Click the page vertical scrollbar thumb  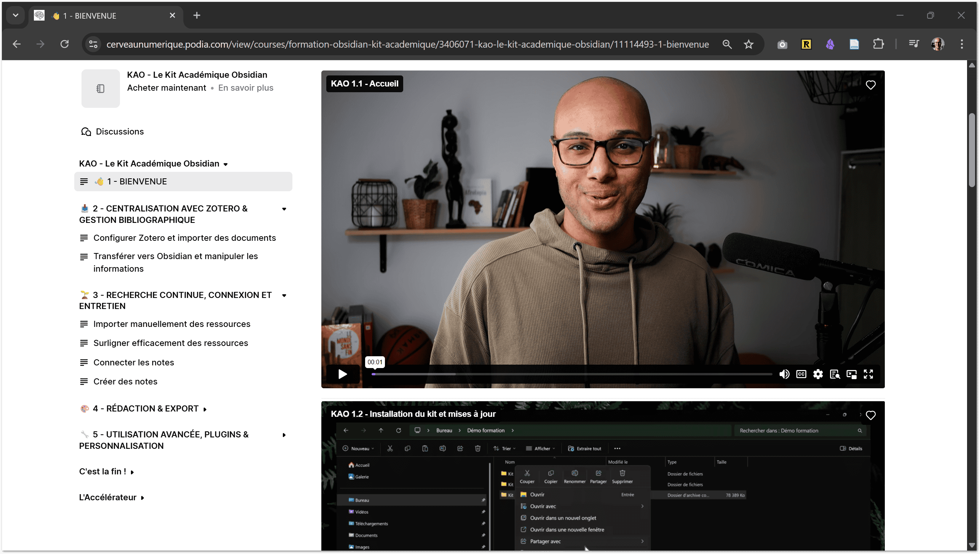(972, 151)
